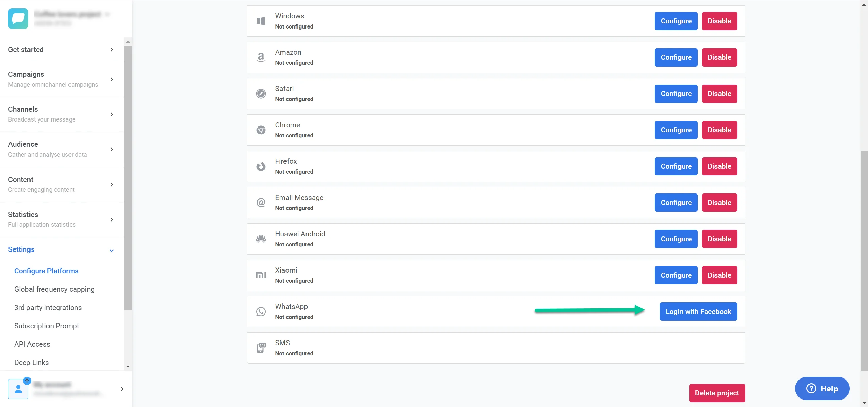Click the app logo in sidebar header
Viewport: 868px width, 407px height.
click(x=18, y=19)
